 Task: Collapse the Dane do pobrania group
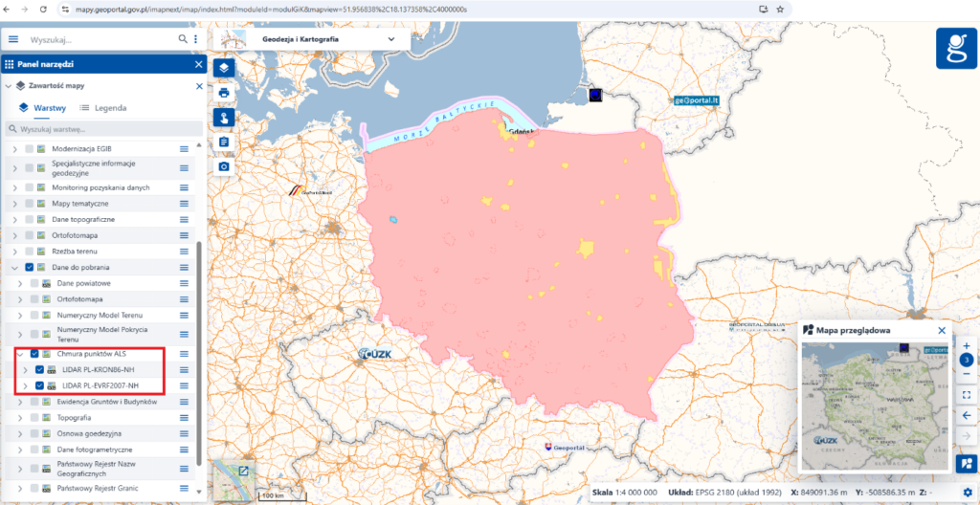pyautogui.click(x=14, y=267)
